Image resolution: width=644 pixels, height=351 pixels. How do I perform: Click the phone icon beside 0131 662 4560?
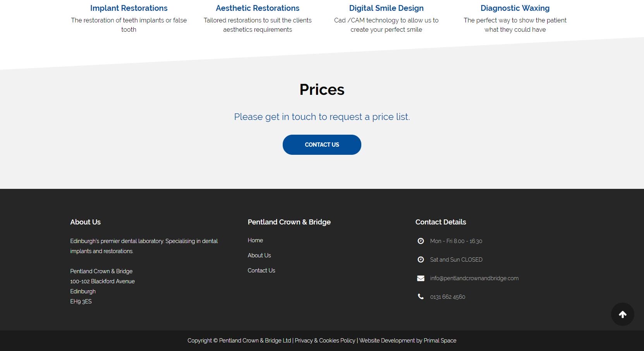pyautogui.click(x=421, y=296)
